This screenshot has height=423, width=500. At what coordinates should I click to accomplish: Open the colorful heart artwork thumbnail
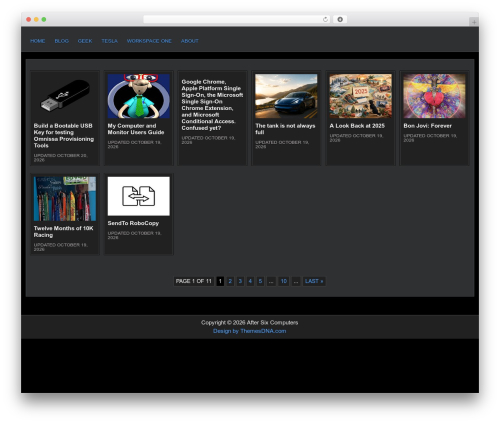pos(434,96)
